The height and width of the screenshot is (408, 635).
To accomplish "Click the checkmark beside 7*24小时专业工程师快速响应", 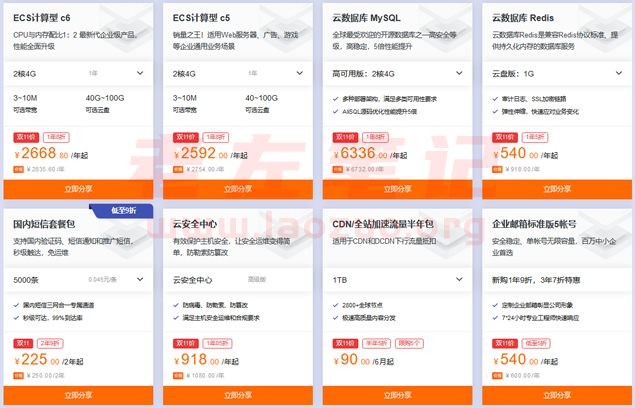I will click(495, 318).
